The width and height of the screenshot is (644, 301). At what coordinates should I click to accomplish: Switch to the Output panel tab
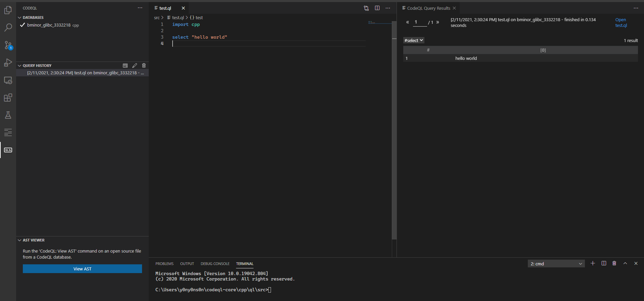187,264
